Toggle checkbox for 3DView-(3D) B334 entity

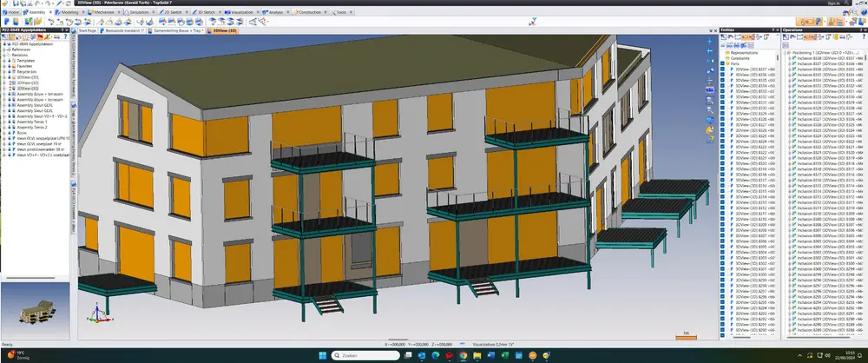point(722,86)
